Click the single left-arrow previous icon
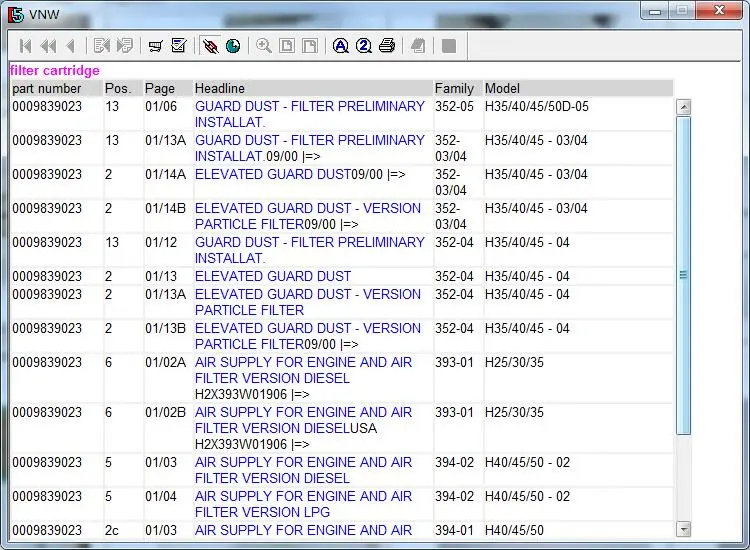This screenshot has height=550, width=750. pyautogui.click(x=71, y=46)
